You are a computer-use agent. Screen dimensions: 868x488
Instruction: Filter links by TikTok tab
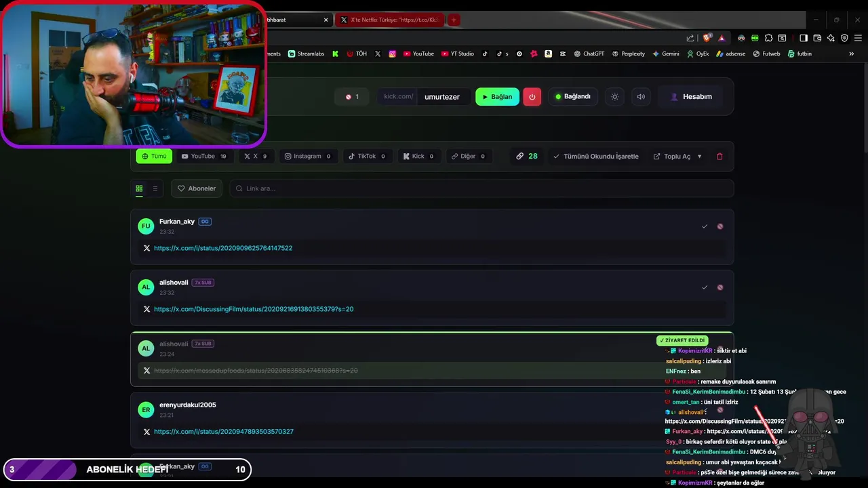coord(366,156)
